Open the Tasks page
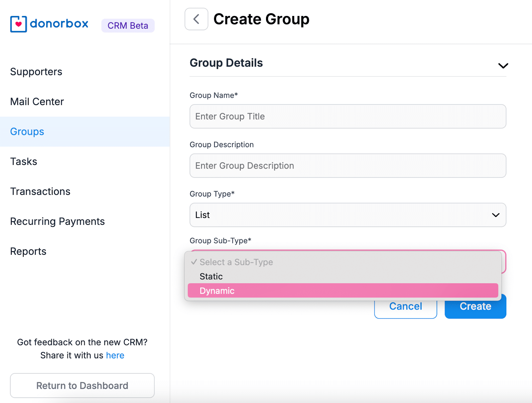 (x=24, y=162)
